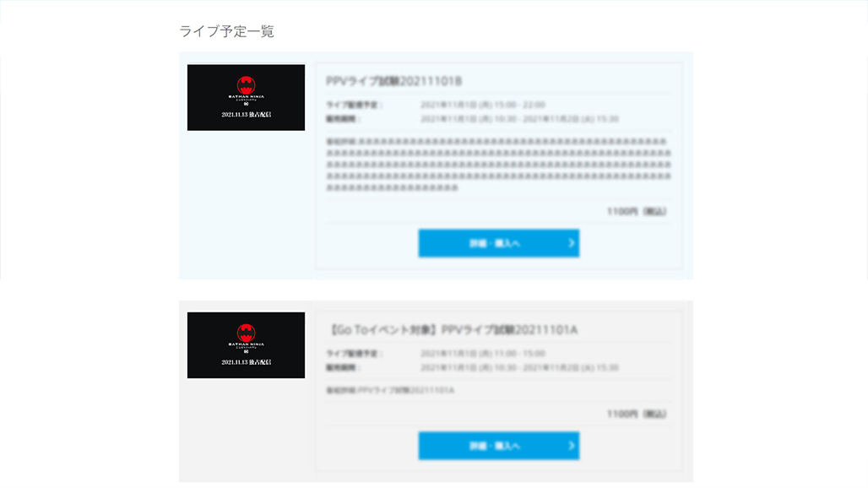Click the chevron arrow in PPVライブ試験20211101B's button

coord(571,243)
